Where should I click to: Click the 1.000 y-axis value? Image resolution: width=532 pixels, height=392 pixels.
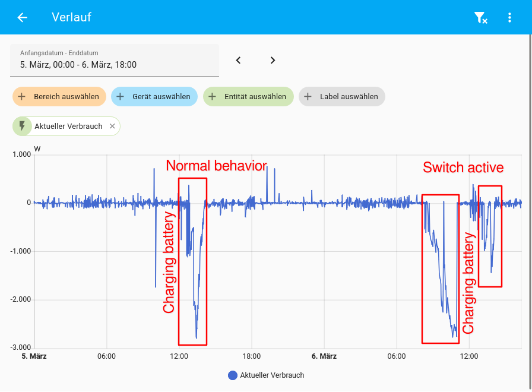pos(22,154)
